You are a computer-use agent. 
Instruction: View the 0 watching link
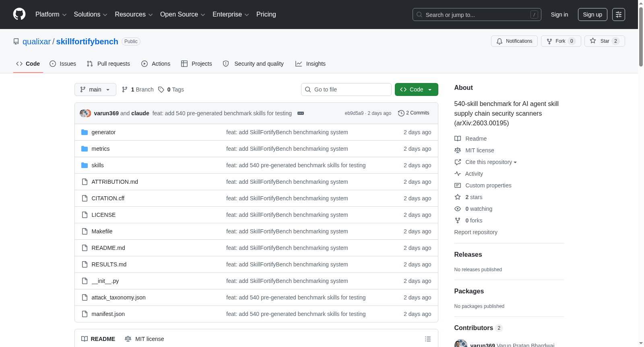(473, 209)
